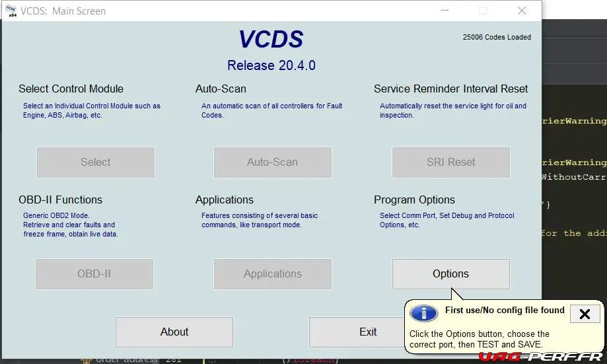The height and width of the screenshot is (364, 607).
Task: Dismiss the First use config tooltip
Action: 585,314
